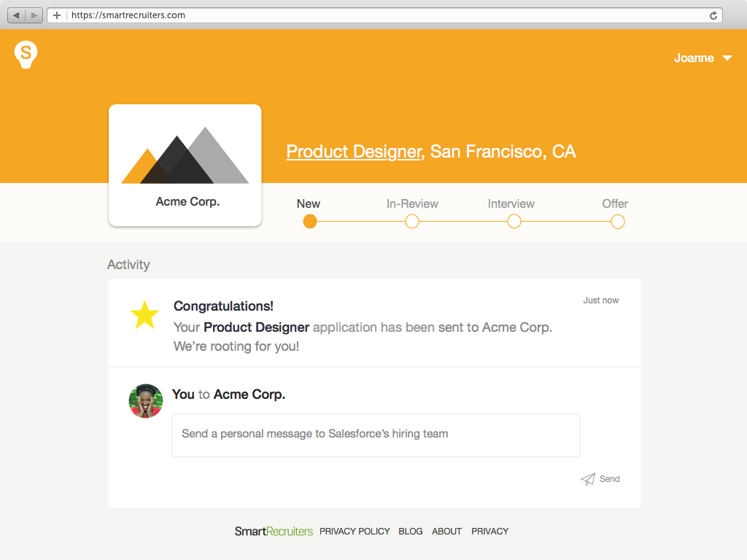Focus the personal message input field

pos(376,435)
